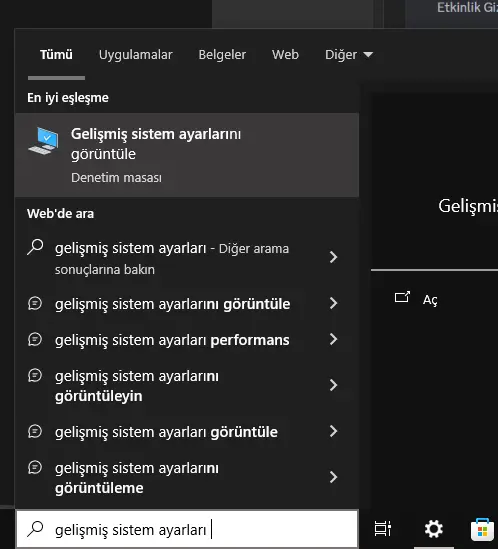
Task: Click the magnifier icon of the first web result
Action: pos(35,248)
